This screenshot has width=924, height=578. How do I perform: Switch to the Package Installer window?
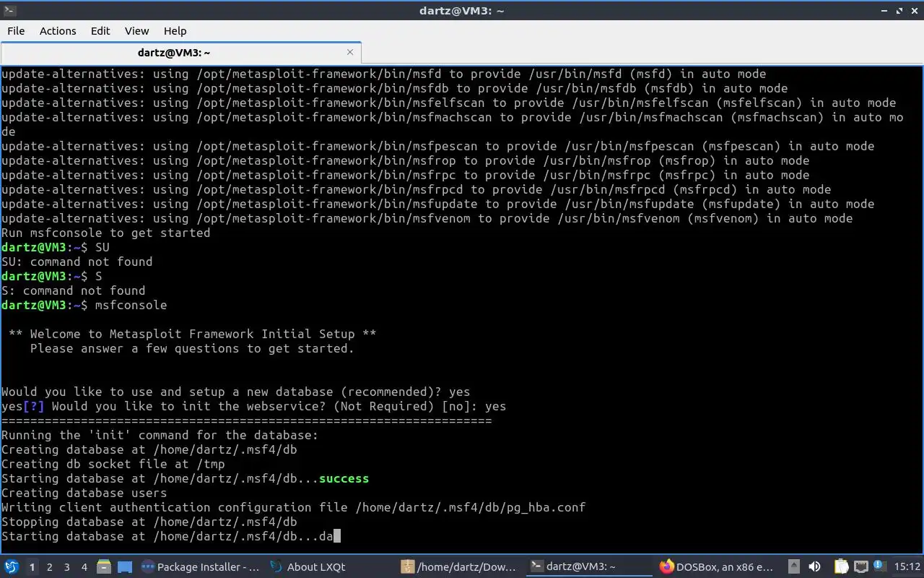pyautogui.click(x=200, y=567)
